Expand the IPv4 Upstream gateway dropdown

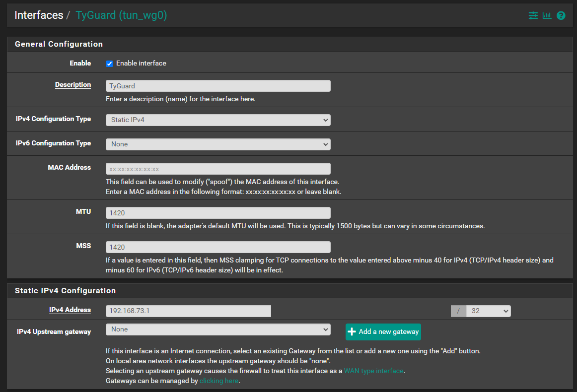(x=218, y=329)
